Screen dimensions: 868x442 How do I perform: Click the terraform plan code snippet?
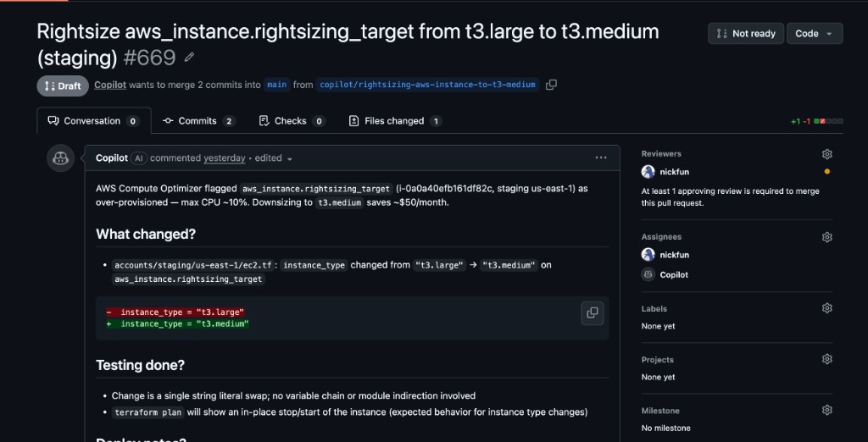[x=147, y=412]
